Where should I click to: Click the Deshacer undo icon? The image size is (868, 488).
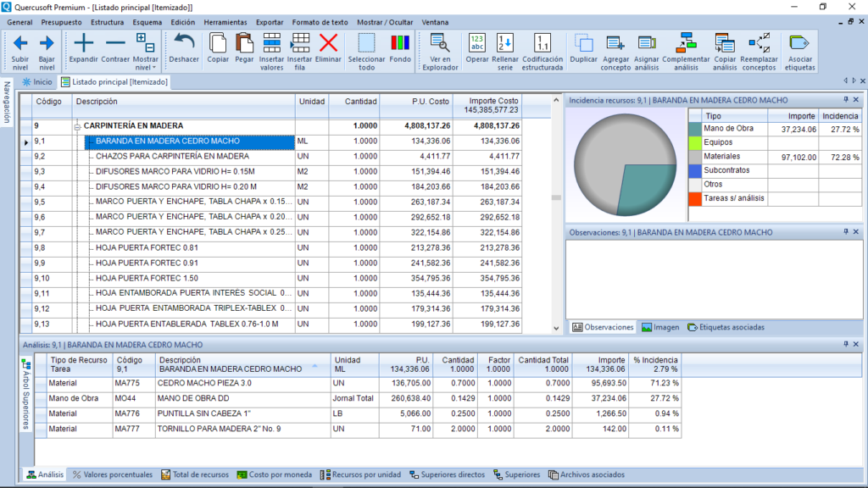click(x=184, y=43)
